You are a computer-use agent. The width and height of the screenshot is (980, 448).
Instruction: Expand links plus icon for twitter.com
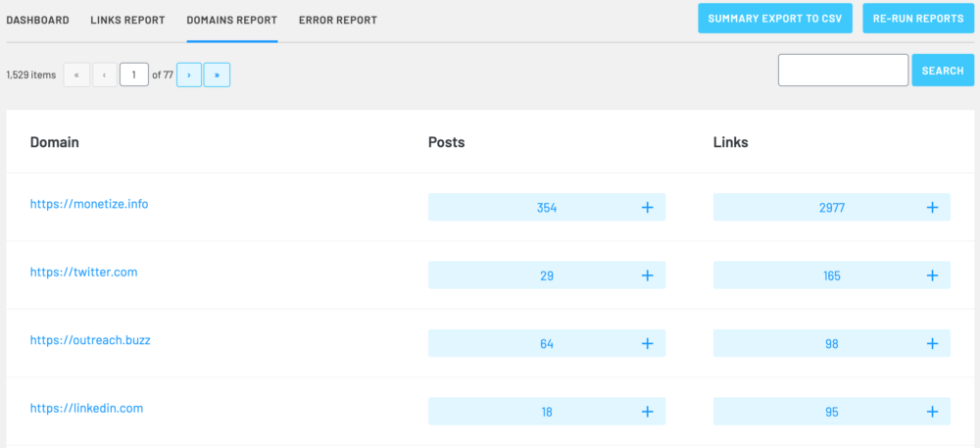pos(933,275)
